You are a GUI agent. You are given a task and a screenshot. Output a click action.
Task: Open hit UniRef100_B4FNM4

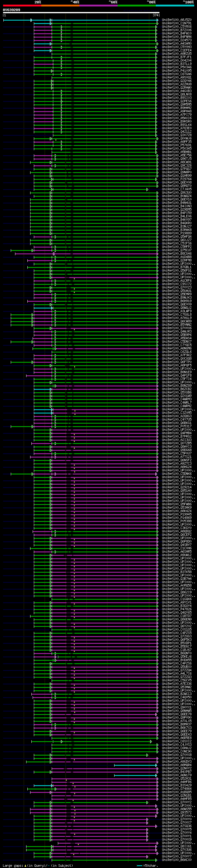pos(177,37)
